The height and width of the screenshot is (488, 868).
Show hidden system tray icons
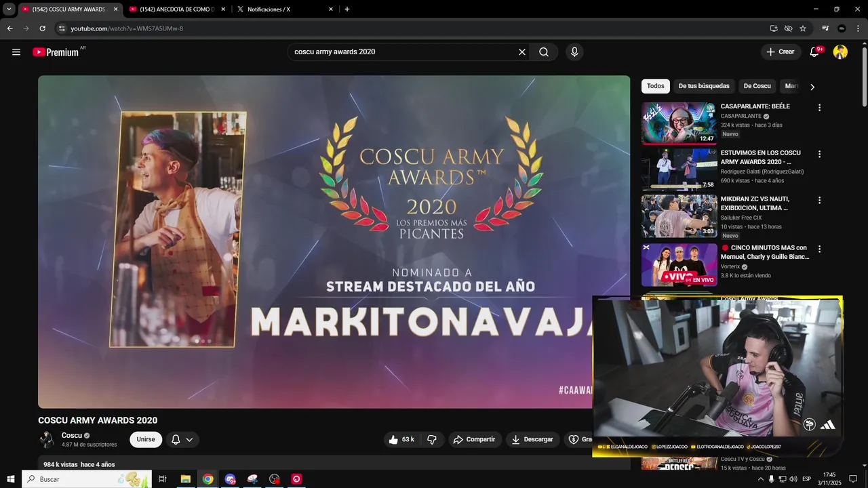pos(761,479)
